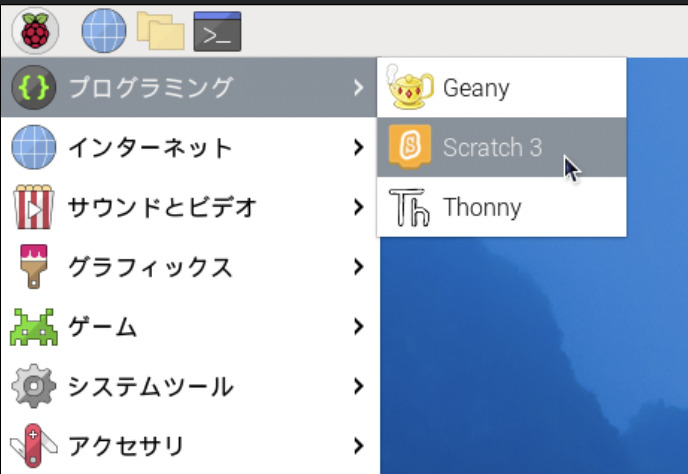Image resolution: width=688 pixels, height=474 pixels.
Task: Open the file manager folder icon in the taskbar
Action: pyautogui.click(x=160, y=31)
